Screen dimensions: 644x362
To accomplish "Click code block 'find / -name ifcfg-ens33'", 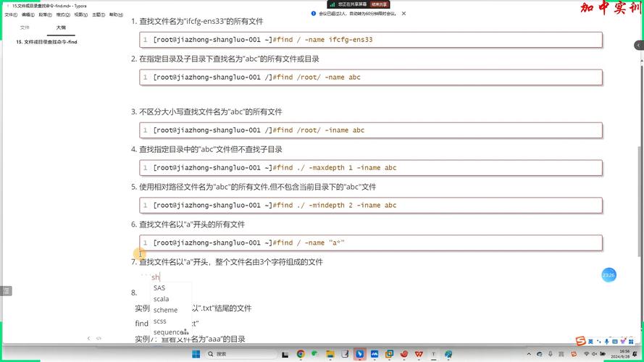I will 371,40.
